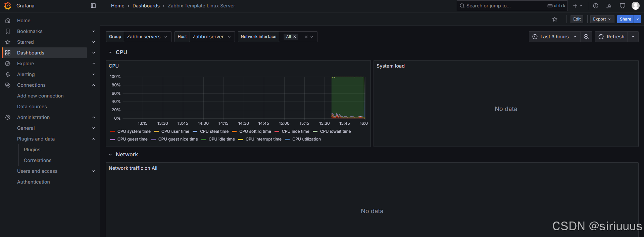Screen dimensions: 644x237
Task: Open the Last 3 hours time picker
Action: (555, 37)
